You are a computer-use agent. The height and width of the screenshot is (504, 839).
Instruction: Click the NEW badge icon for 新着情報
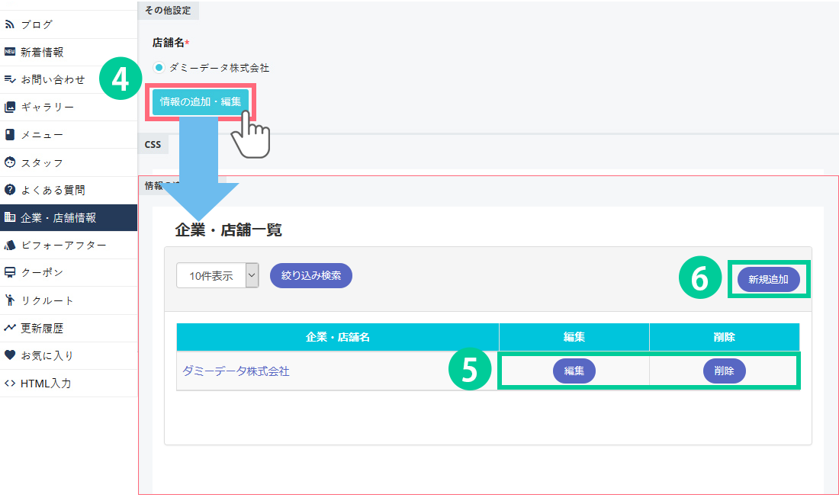(10, 52)
